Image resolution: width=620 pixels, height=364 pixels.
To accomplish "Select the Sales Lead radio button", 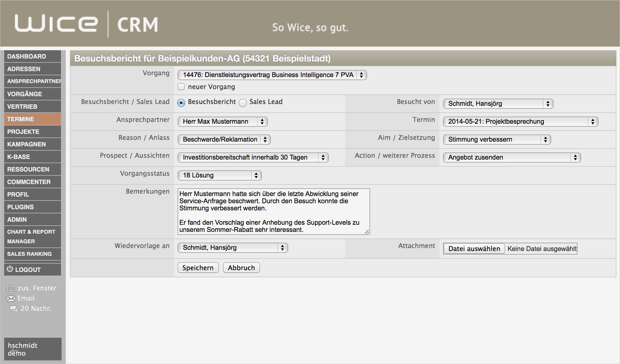I will [243, 102].
